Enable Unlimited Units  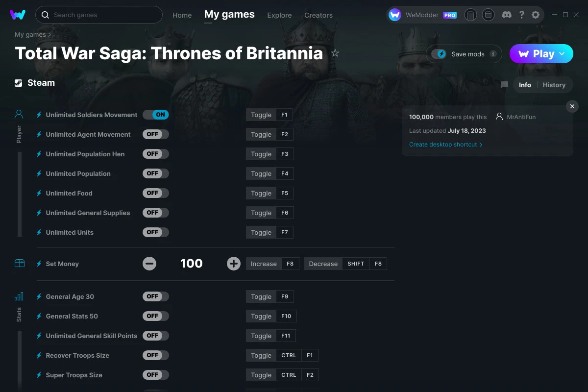[x=155, y=232]
